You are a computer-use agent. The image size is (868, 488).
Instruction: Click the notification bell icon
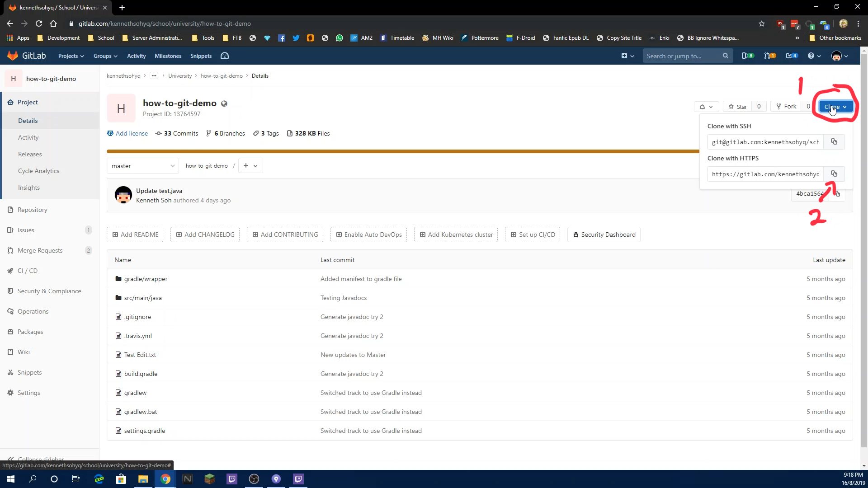click(x=702, y=107)
